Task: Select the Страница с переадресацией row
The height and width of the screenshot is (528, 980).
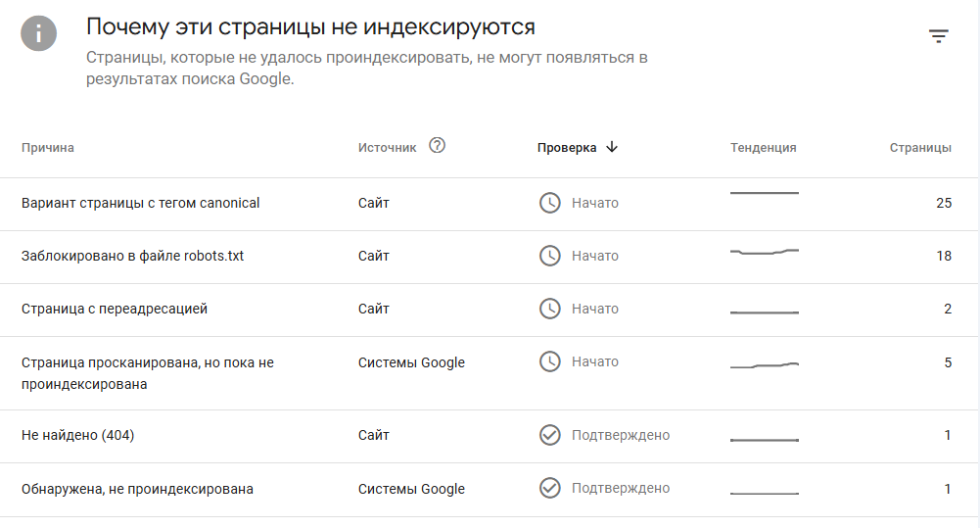Action: click(x=115, y=310)
